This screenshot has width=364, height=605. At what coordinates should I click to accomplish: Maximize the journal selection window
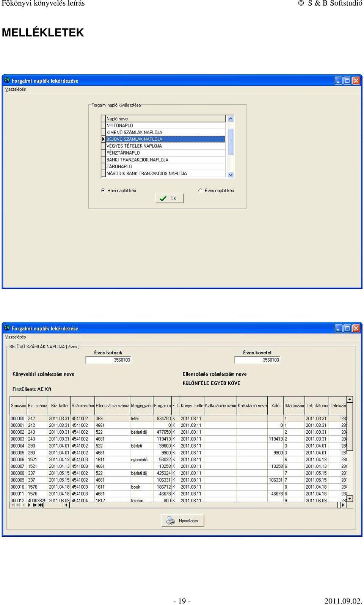point(347,80)
